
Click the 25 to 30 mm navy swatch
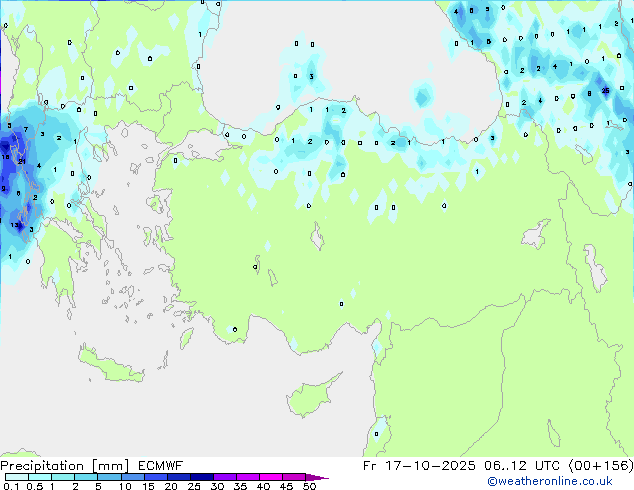pos(201,477)
